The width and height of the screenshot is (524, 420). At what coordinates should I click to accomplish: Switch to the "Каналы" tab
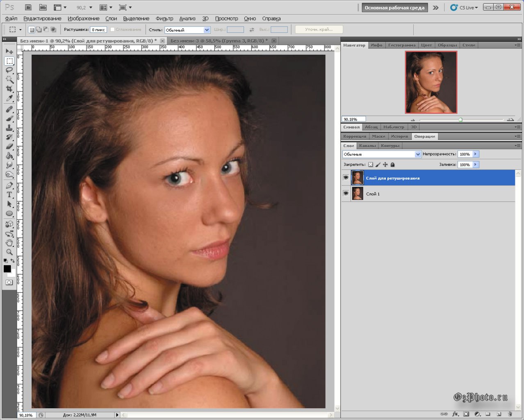pos(367,146)
